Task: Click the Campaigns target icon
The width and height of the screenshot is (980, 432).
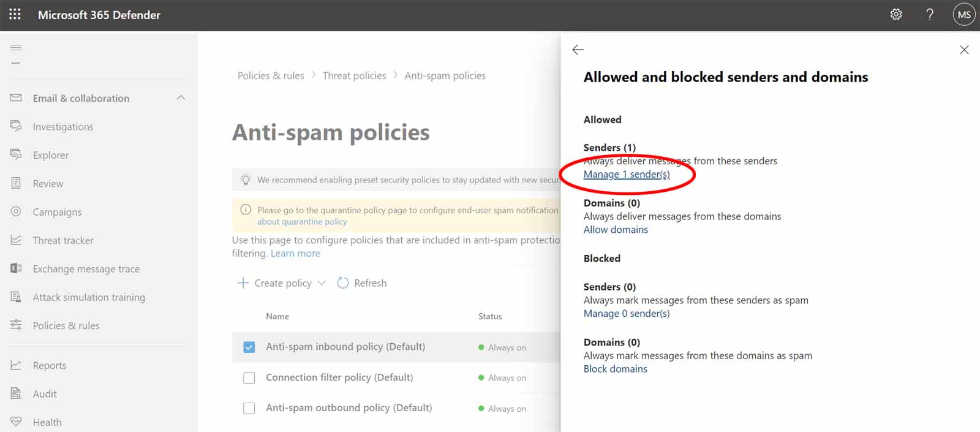Action: (x=16, y=211)
